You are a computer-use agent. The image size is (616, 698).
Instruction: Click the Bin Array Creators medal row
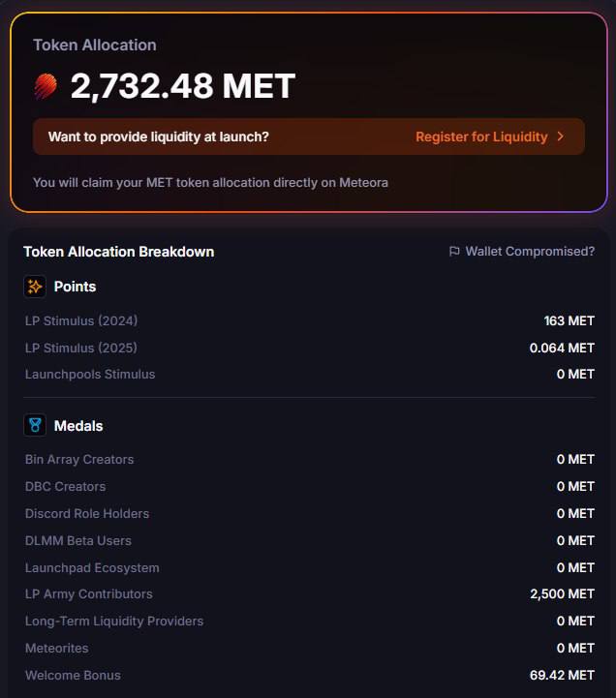(309, 459)
